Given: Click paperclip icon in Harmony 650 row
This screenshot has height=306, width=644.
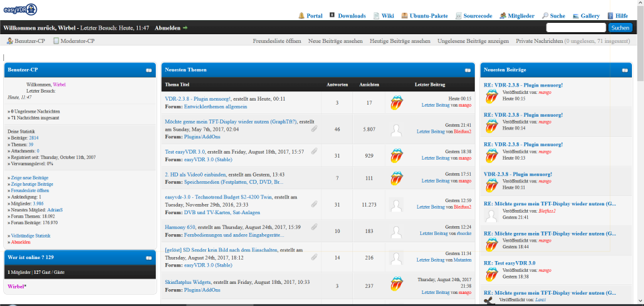Looking at the screenshot, I should [314, 226].
